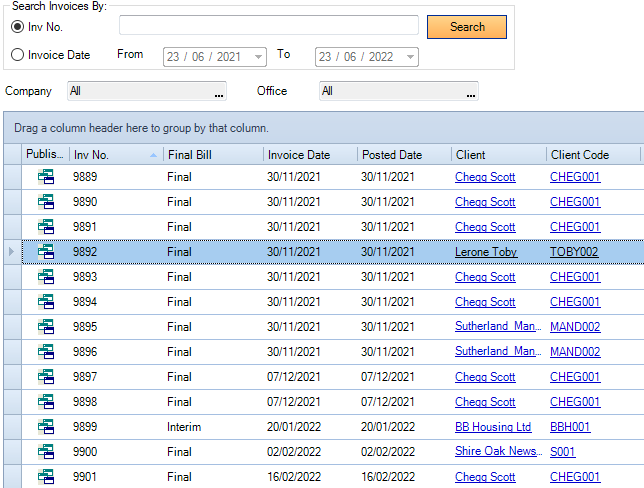Open published document icon for invoice 9892
Viewport: 644px width, 488px height.
point(46,252)
